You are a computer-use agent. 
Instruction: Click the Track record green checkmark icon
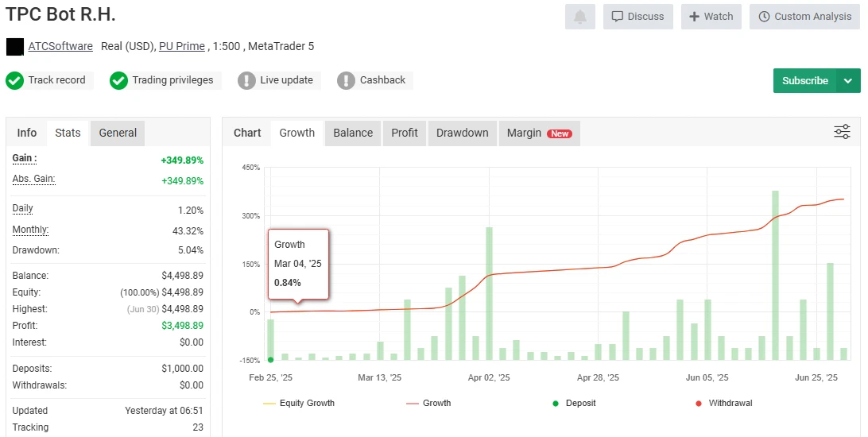pos(14,80)
